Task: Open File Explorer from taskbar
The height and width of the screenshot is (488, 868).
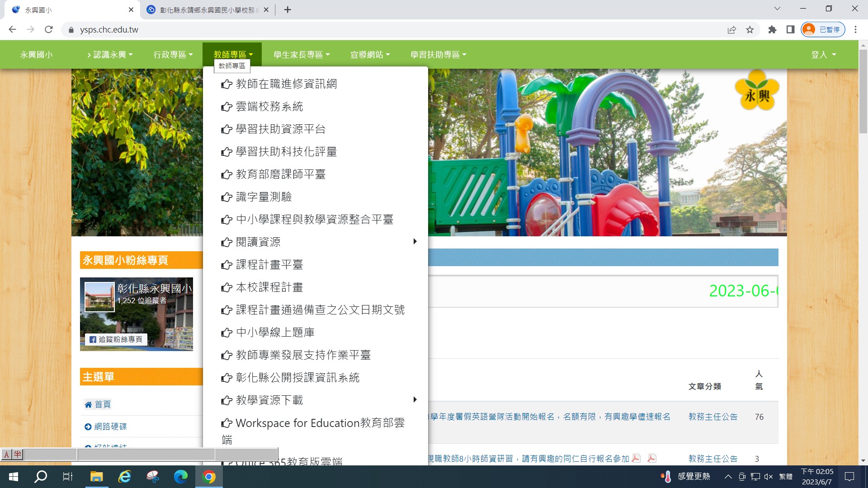Action: pyautogui.click(x=96, y=477)
